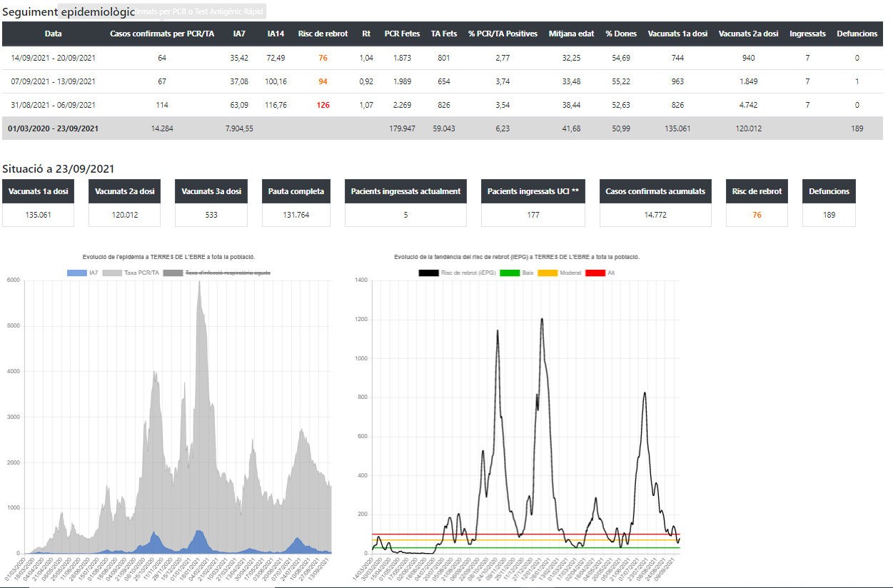Screen dimensions: 893x588
Task: Click the Pauta completa value 131.764
Action: (296, 215)
